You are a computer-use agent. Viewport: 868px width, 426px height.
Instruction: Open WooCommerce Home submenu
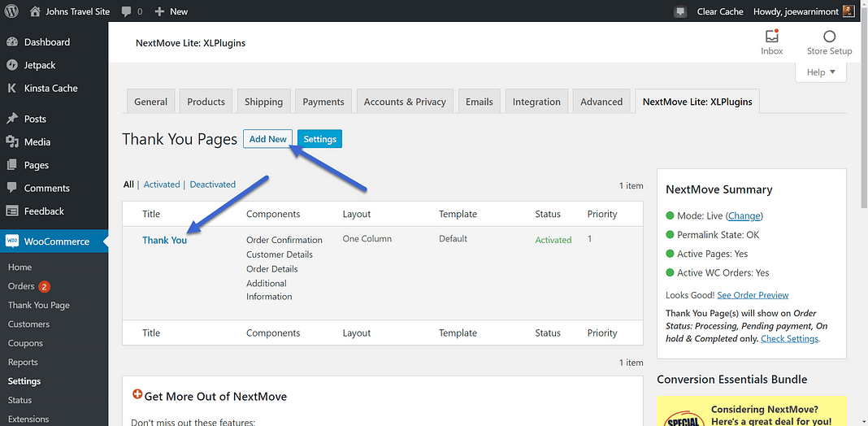coord(20,267)
